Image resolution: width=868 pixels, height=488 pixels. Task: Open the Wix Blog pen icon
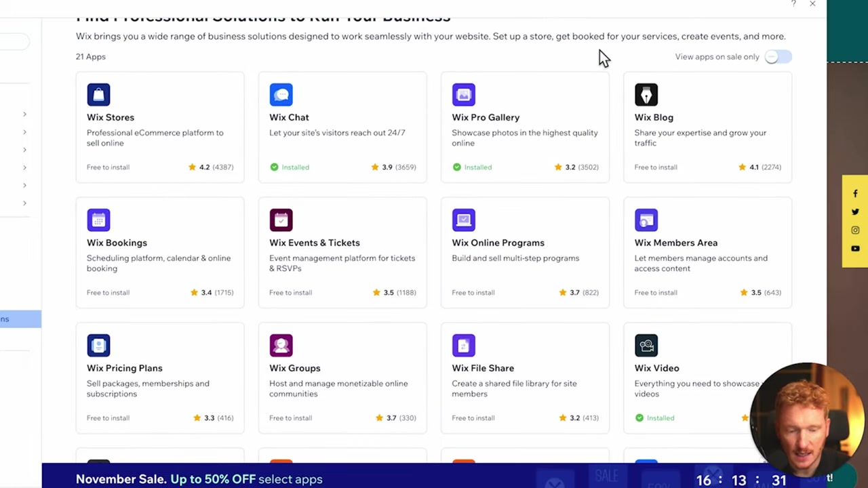point(646,95)
